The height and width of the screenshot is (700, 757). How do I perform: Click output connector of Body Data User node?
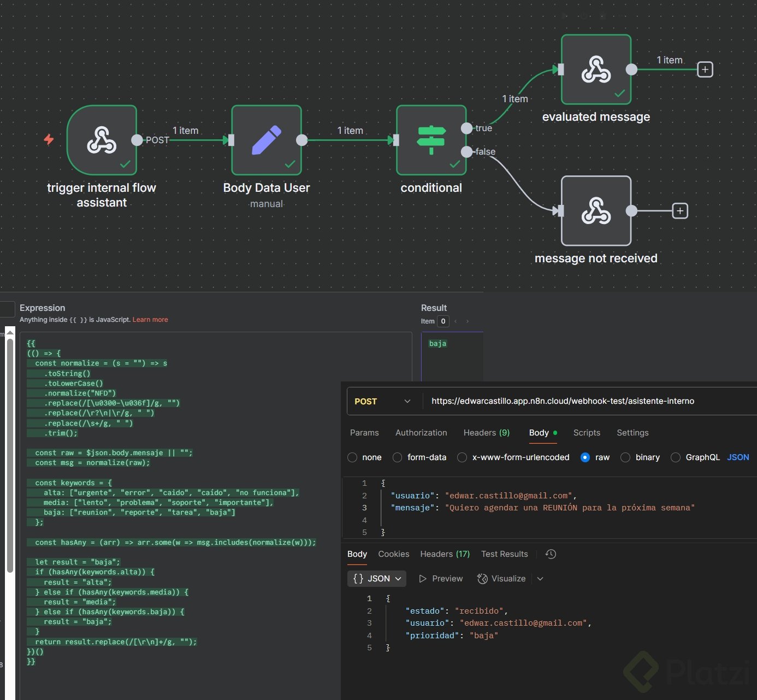coord(301,140)
